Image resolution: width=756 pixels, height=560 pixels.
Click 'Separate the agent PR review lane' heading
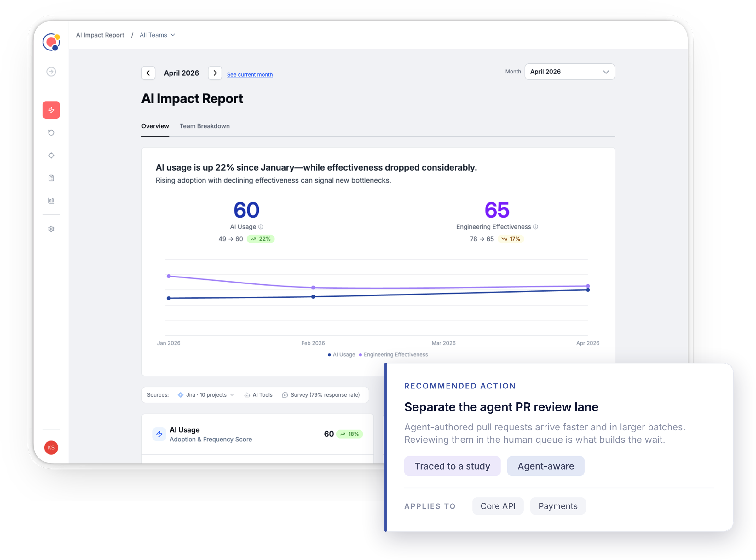tap(501, 407)
